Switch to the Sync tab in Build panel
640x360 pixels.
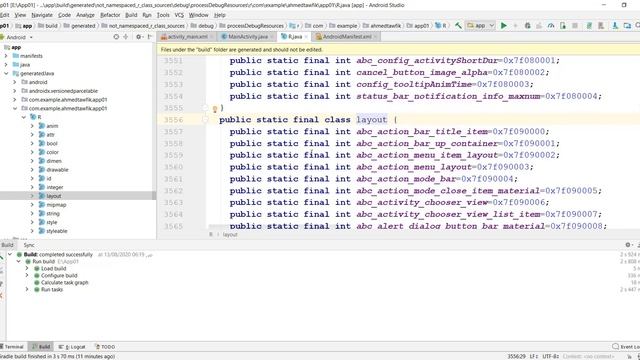pyautogui.click(x=29, y=245)
